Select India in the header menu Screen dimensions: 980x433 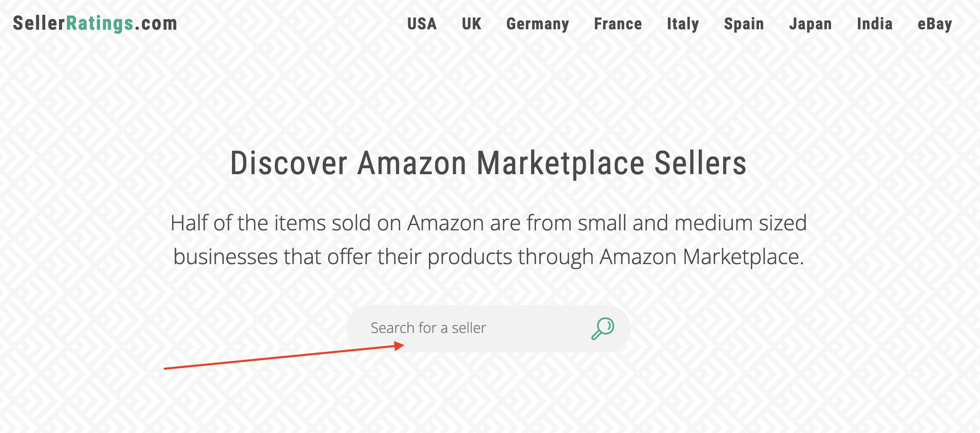pyautogui.click(x=875, y=24)
